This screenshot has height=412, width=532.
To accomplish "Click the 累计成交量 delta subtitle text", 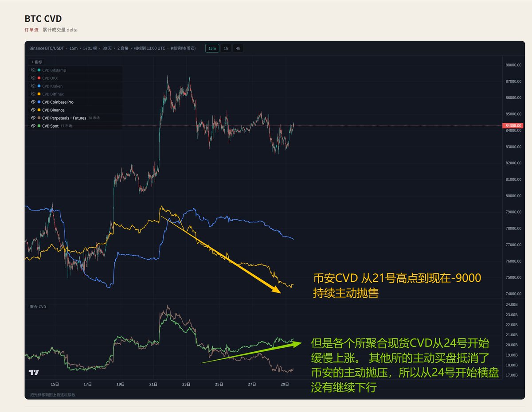I will pos(60,30).
